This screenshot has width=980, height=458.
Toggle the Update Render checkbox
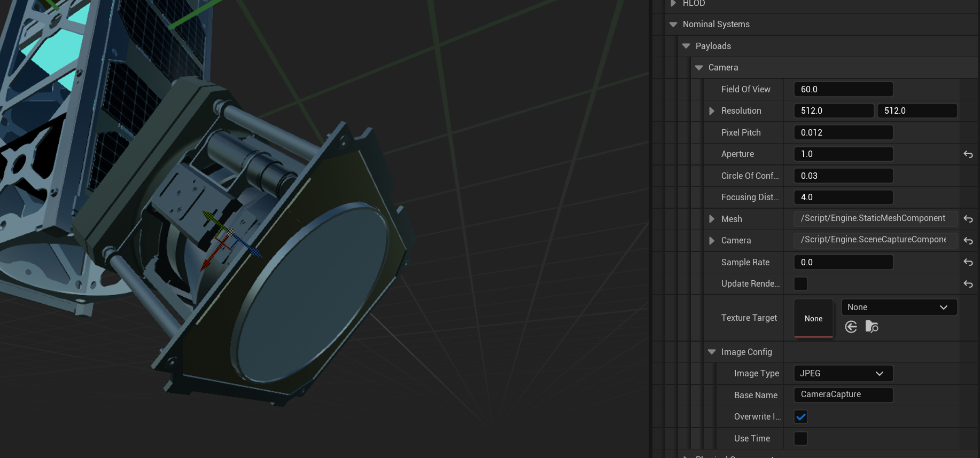pyautogui.click(x=800, y=283)
